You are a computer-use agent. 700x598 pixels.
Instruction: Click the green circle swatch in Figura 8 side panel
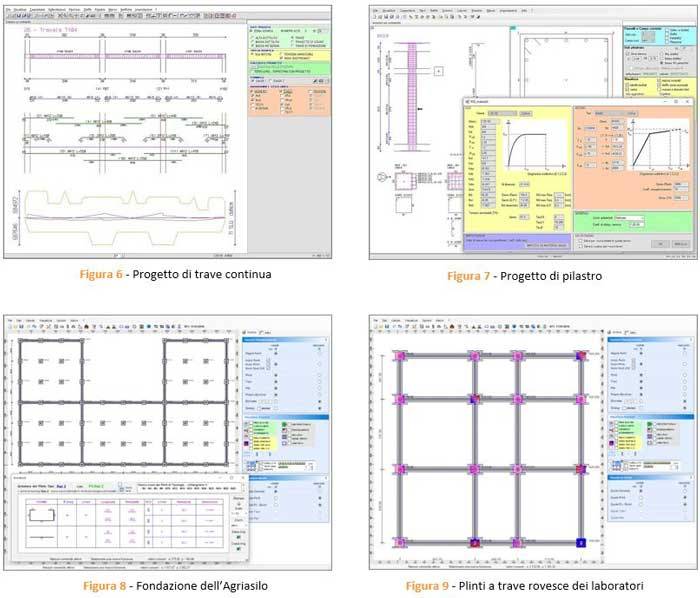click(x=284, y=424)
